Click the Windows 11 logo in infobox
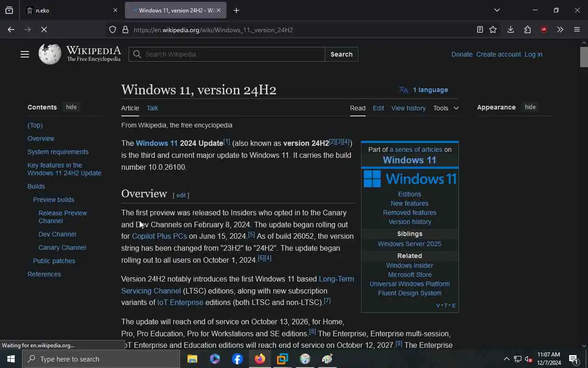Image resolution: width=588 pixels, height=368 pixels. tap(410, 179)
